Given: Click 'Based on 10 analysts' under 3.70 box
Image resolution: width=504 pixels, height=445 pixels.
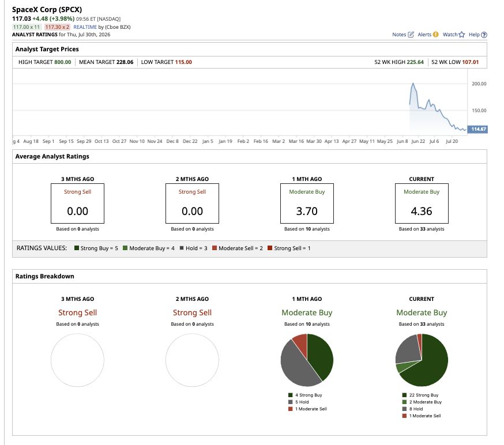Looking at the screenshot, I should tap(307, 229).
